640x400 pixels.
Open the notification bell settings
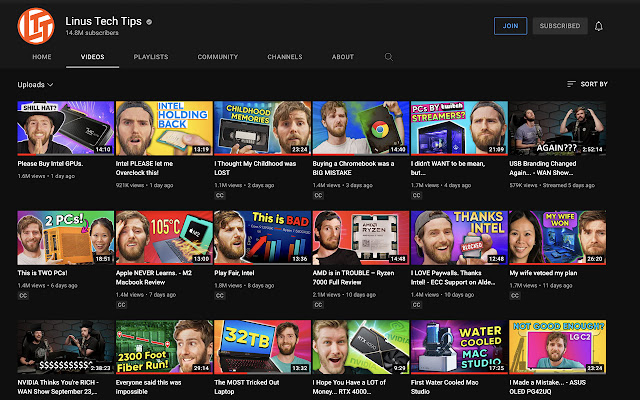tap(598, 26)
